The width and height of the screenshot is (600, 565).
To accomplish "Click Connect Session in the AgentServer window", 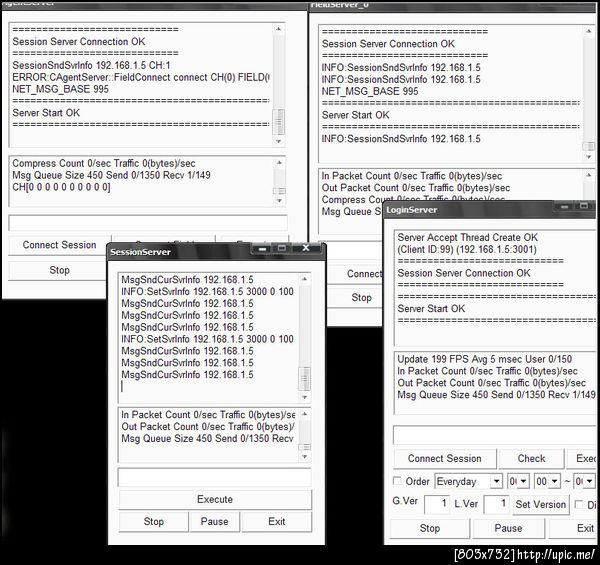I will pos(59,245).
